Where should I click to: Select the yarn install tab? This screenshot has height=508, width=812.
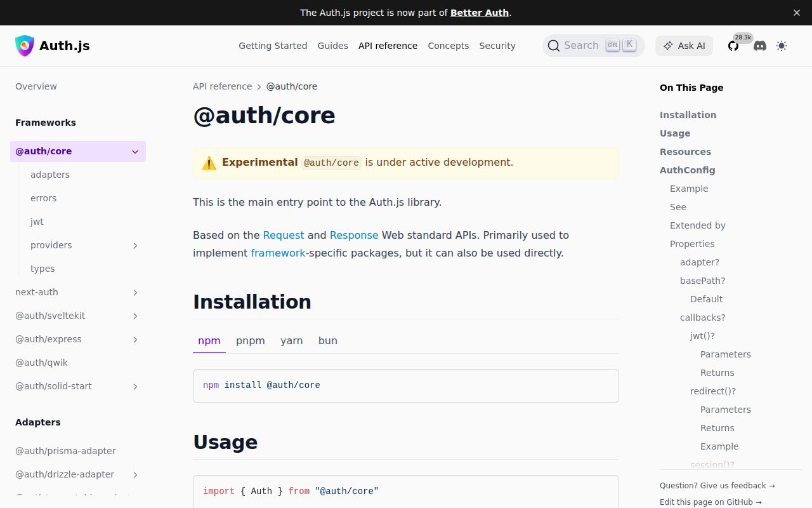pyautogui.click(x=292, y=341)
